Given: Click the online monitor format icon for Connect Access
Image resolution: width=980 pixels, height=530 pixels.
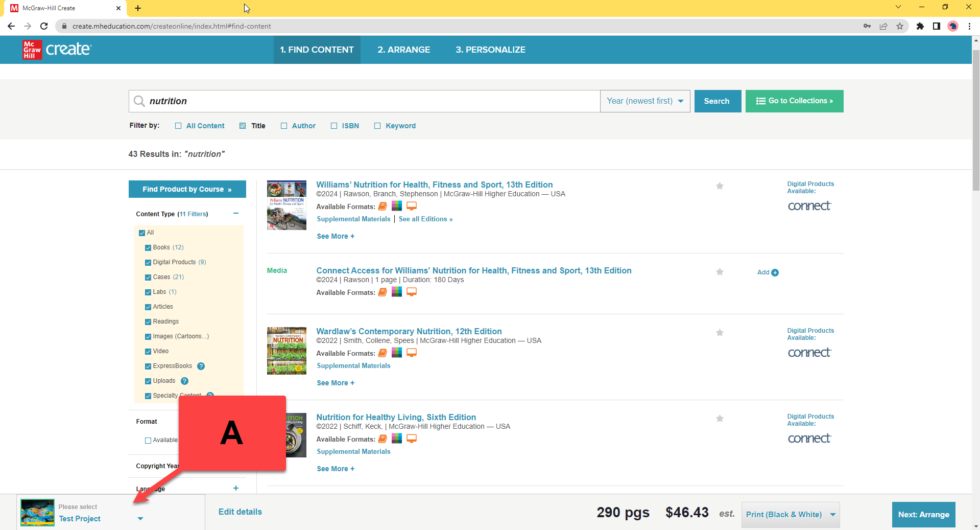Looking at the screenshot, I should coord(411,292).
